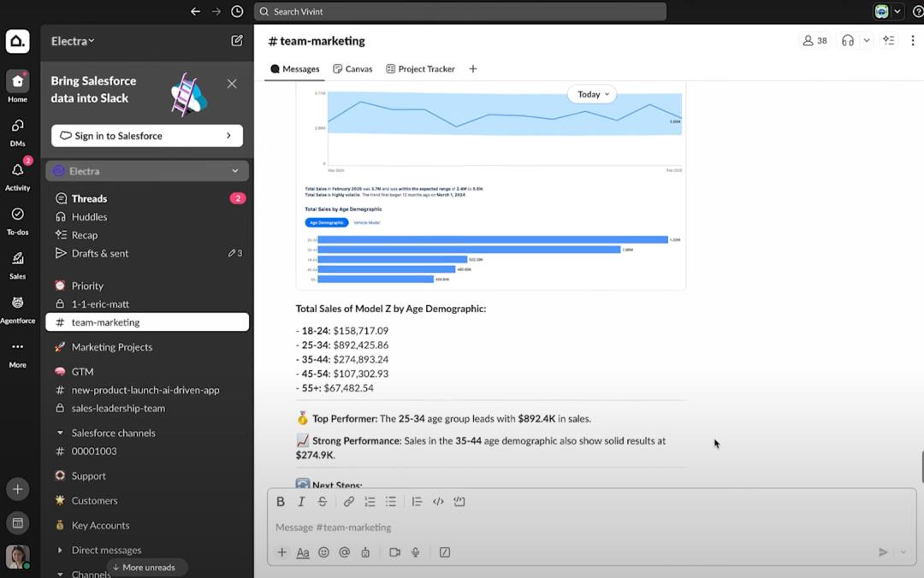Viewport: 924px width, 578px height.
Task: Click the history clock icon in top bar
Action: pyautogui.click(x=237, y=12)
